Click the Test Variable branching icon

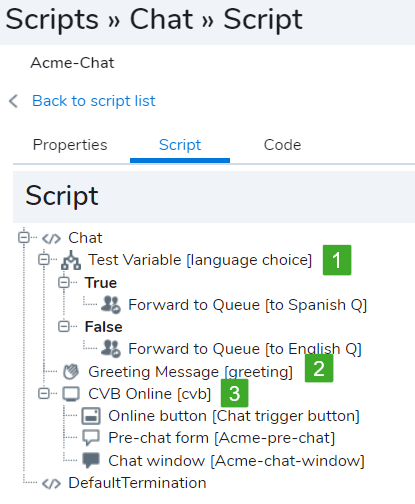pyautogui.click(x=71, y=260)
